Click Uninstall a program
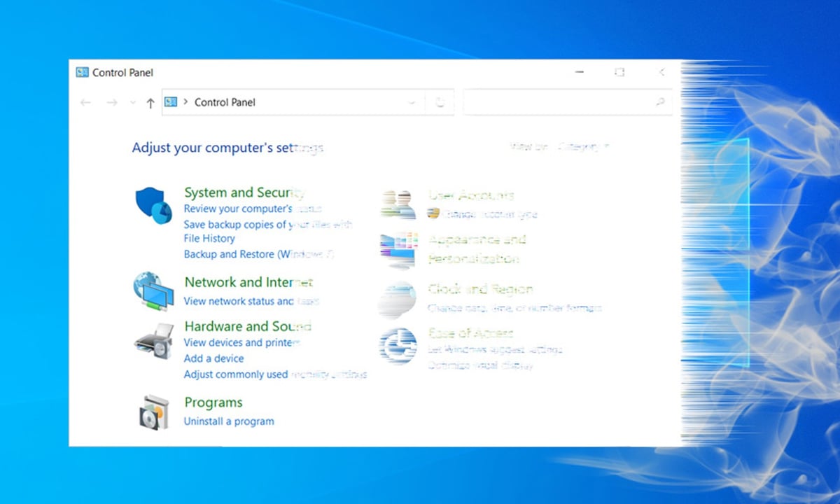 click(229, 421)
